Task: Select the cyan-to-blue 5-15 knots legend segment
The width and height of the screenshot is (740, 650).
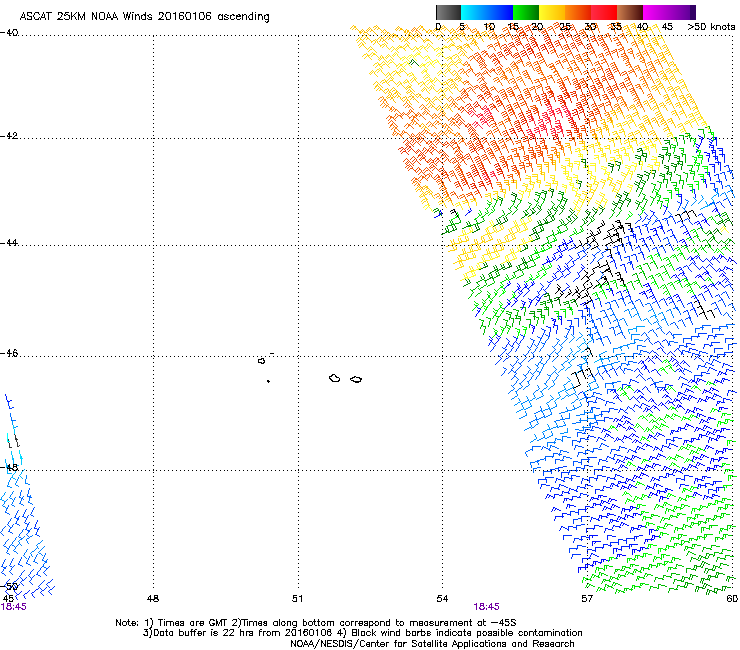Action: [x=487, y=12]
